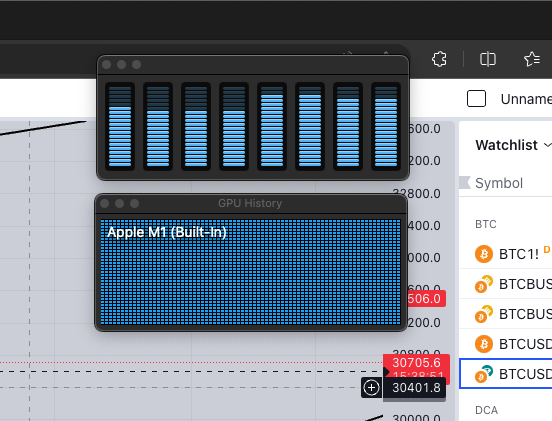Minimize the CPU usage bars window
Screen dimensions: 552x421
[x=121, y=65]
